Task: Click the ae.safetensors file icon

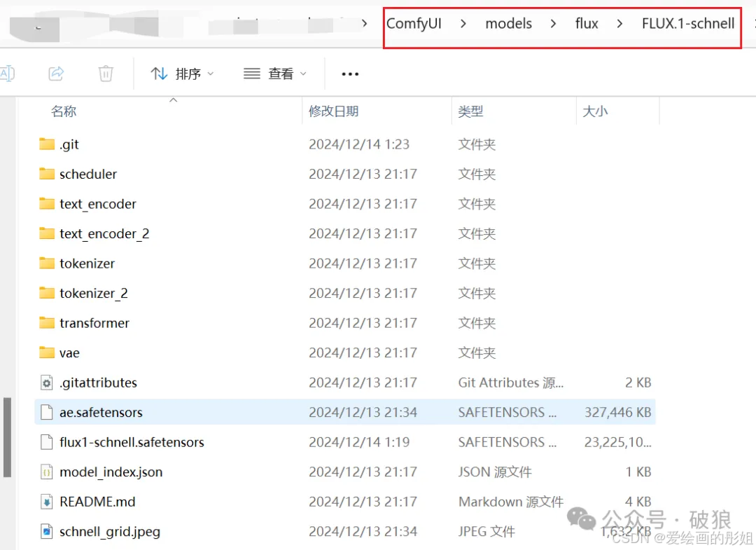Action: click(x=47, y=413)
